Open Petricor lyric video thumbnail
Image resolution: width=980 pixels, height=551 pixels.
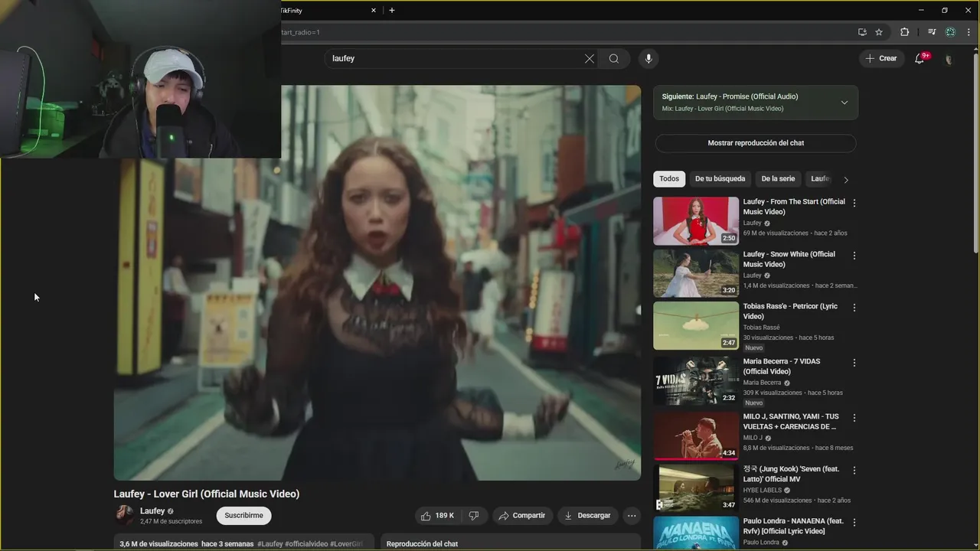tap(696, 325)
